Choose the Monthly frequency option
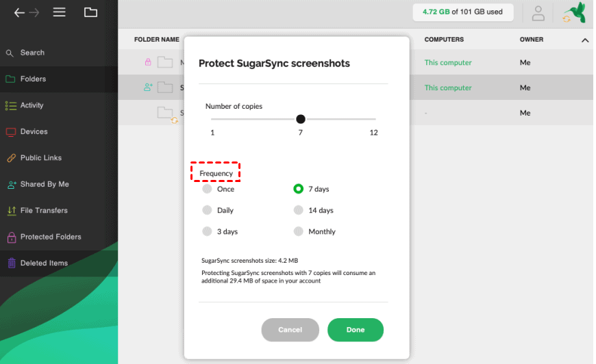 click(298, 231)
